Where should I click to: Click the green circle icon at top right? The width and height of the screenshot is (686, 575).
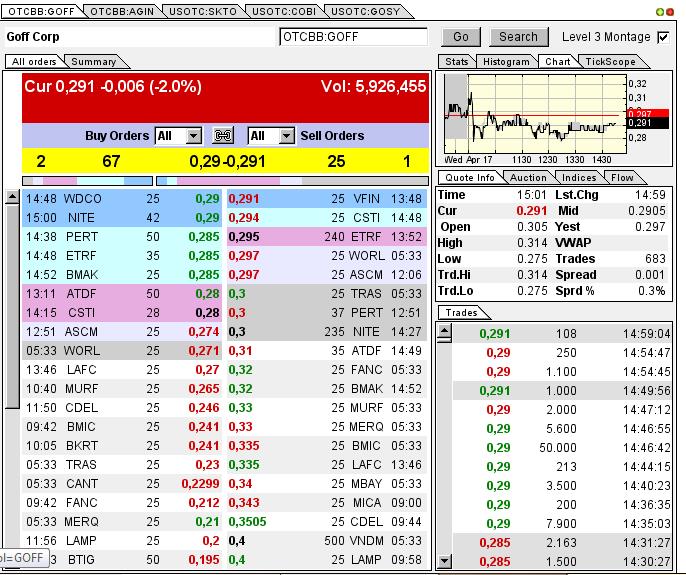[x=660, y=12]
